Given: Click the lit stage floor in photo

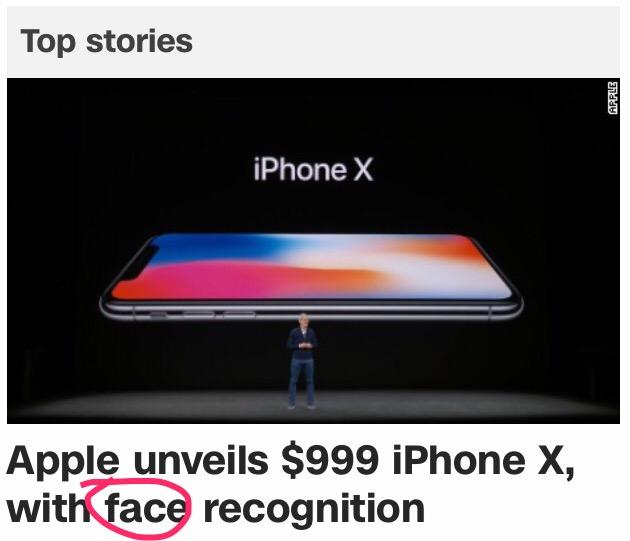Looking at the screenshot, I should click(x=313, y=406).
